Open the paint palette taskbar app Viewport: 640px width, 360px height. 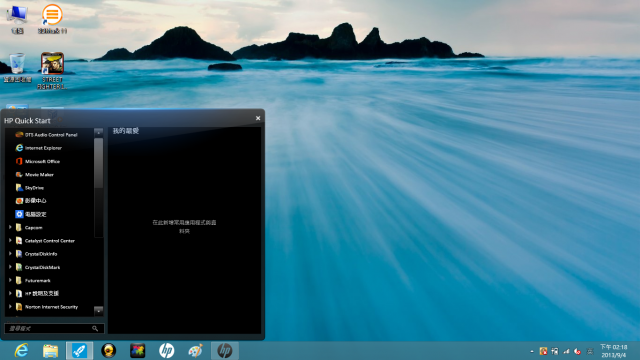pos(196,351)
